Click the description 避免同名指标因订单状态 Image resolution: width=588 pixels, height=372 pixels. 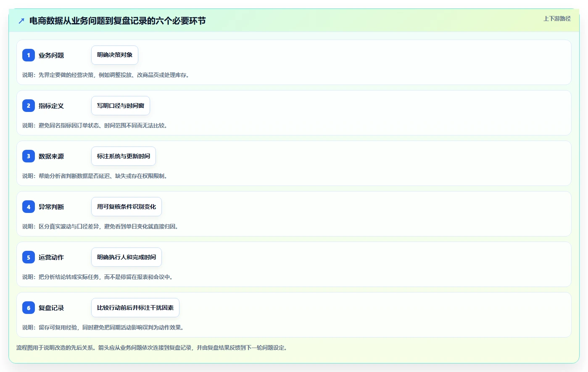96,125
